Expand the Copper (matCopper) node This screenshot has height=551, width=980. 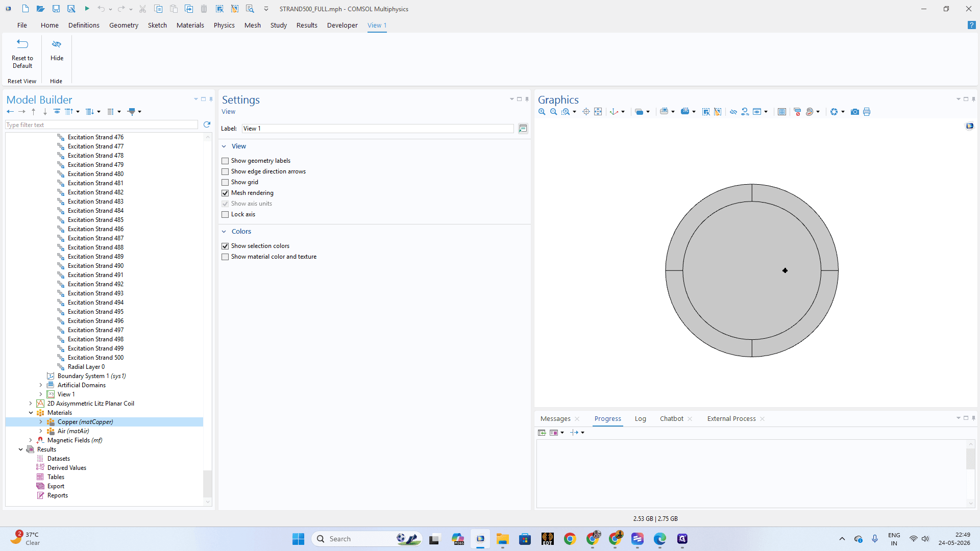[x=41, y=422]
